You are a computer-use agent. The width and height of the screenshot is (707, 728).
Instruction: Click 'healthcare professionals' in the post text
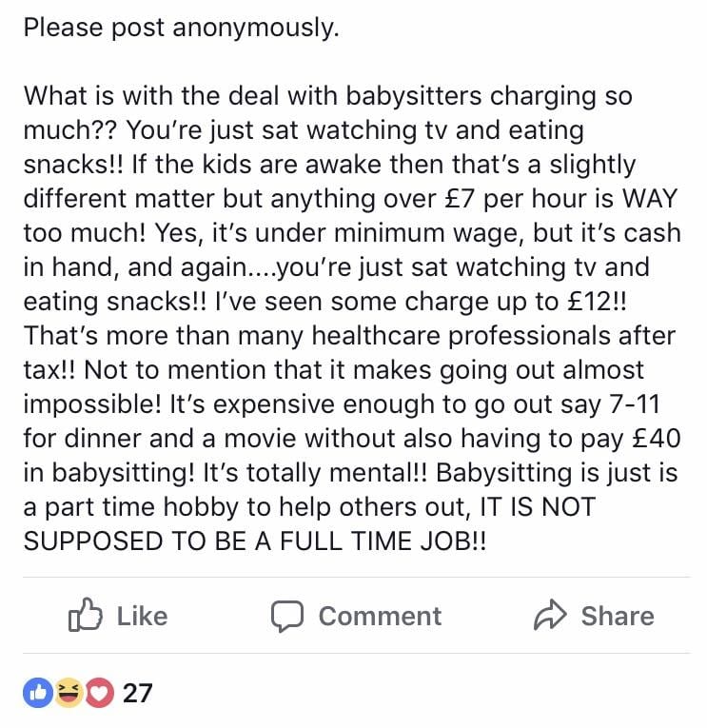(x=493, y=336)
